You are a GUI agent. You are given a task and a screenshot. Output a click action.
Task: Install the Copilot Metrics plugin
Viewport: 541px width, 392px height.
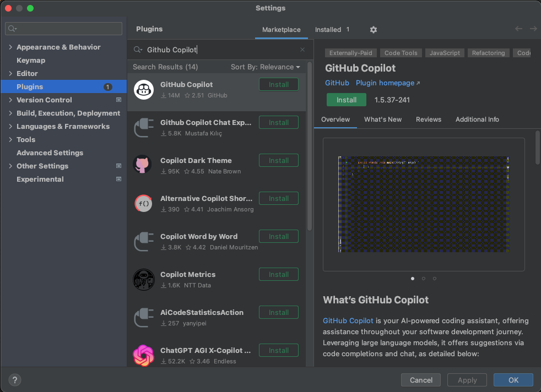(279, 274)
